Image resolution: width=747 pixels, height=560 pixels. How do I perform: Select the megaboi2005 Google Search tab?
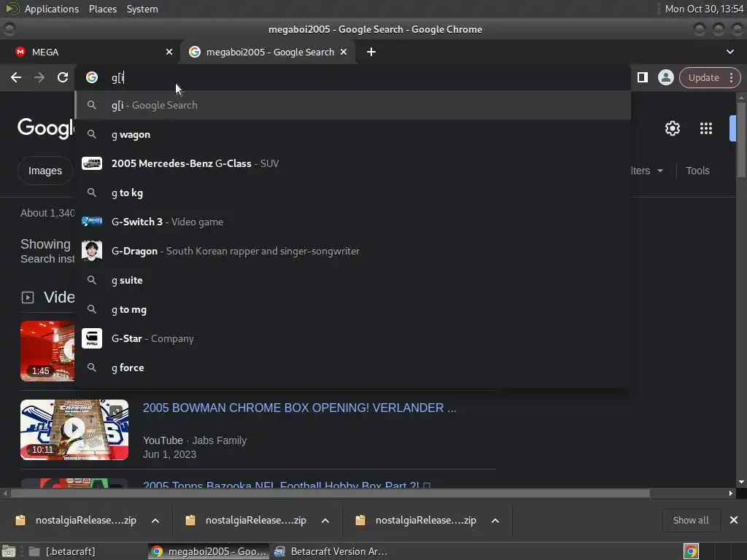click(267, 52)
